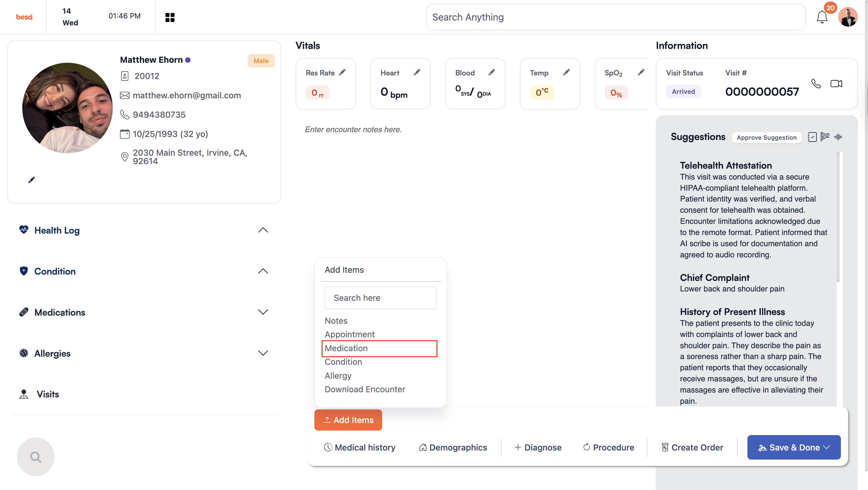
Task: Edit patient profile pencil icon
Action: click(31, 180)
